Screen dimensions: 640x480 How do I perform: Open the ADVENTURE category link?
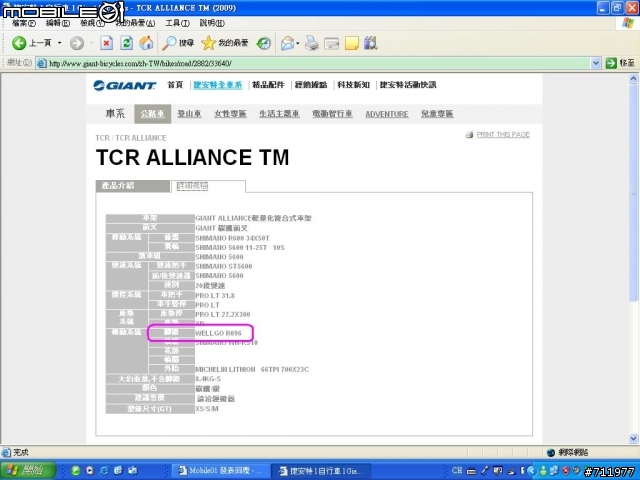pyautogui.click(x=387, y=114)
